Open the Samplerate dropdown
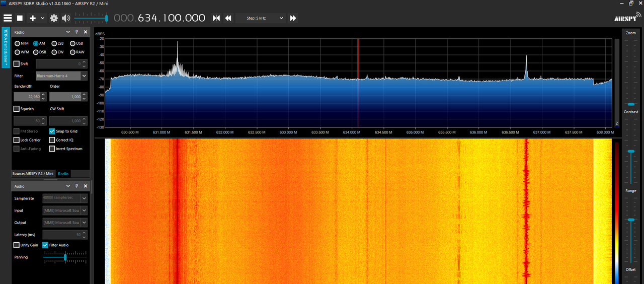The width and height of the screenshot is (644, 284). (x=65, y=198)
